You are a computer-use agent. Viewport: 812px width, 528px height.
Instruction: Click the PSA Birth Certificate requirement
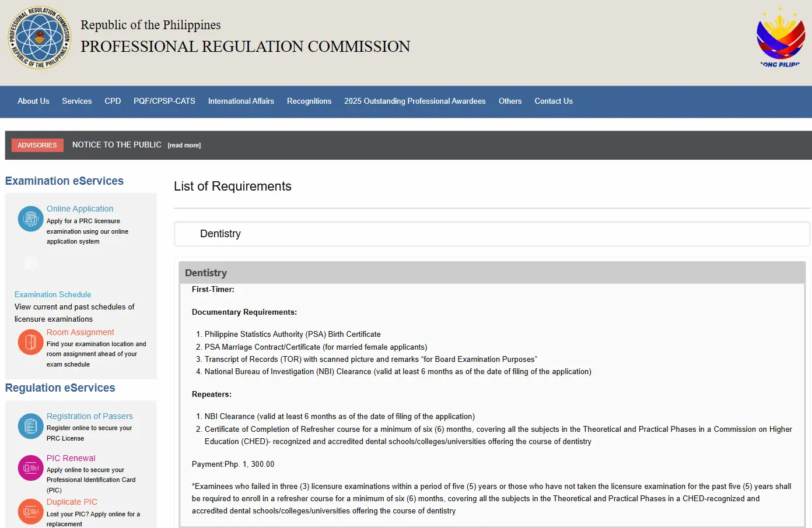pyautogui.click(x=292, y=334)
